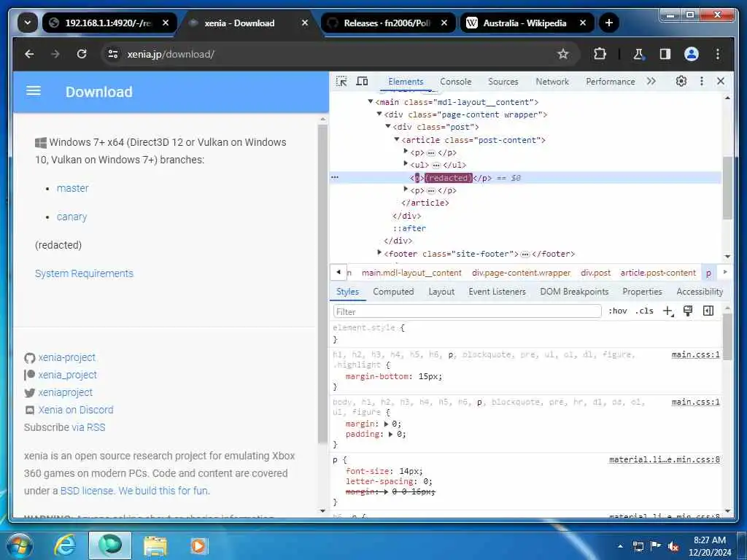Image resolution: width=747 pixels, height=560 pixels.
Task: Open the Accessibility tab
Action: point(700,292)
